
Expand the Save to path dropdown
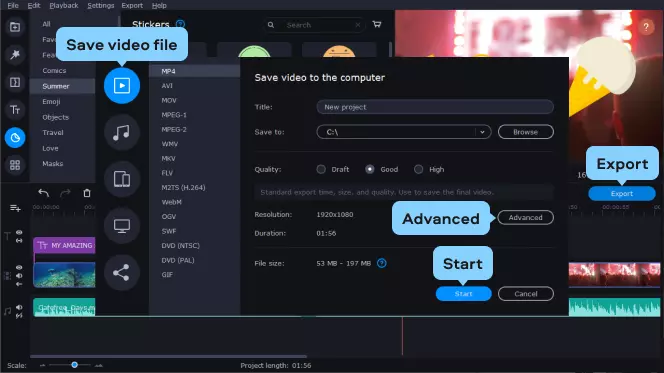[x=482, y=132]
